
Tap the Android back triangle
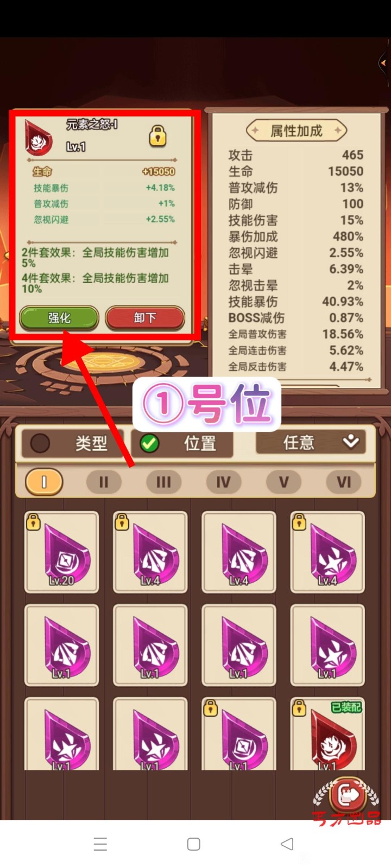(x=287, y=844)
